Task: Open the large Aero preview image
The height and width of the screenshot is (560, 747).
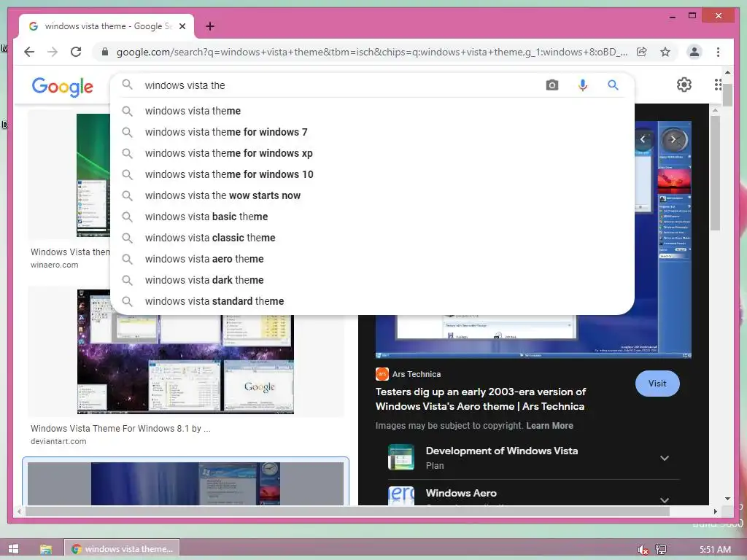Action: tap(533, 335)
